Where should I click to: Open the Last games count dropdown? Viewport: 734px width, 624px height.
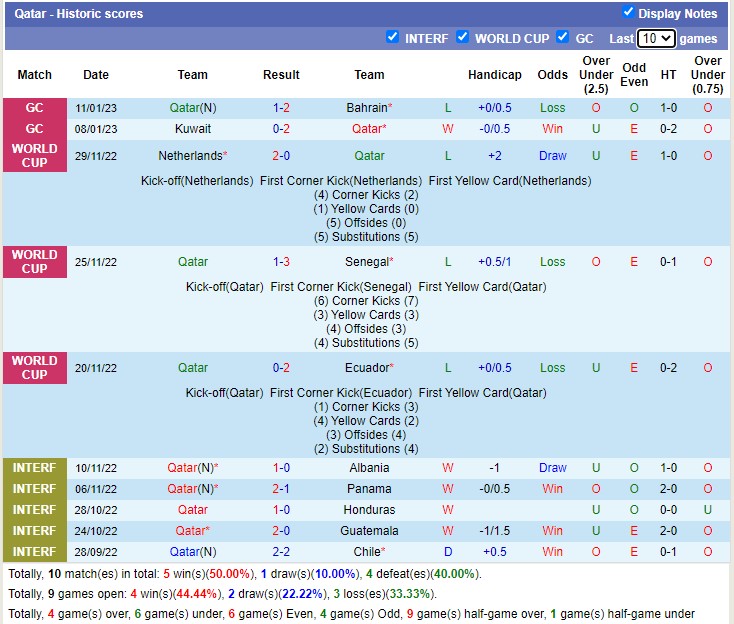point(656,39)
